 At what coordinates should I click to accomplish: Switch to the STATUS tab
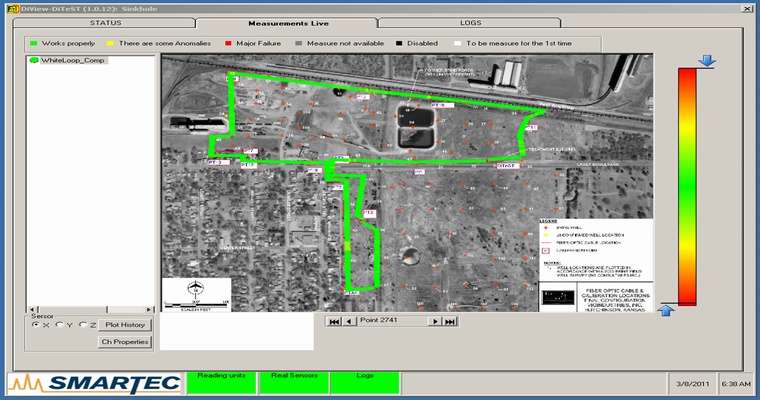coord(105,21)
